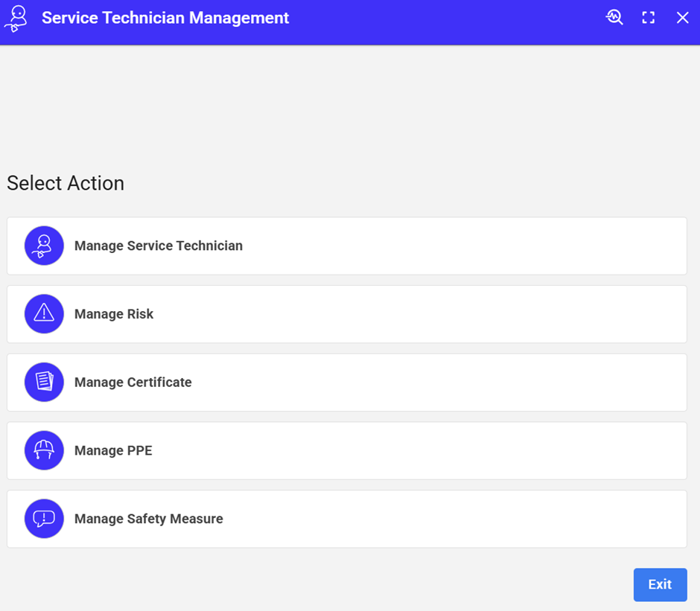Close the Service Technician Management window

click(682, 18)
